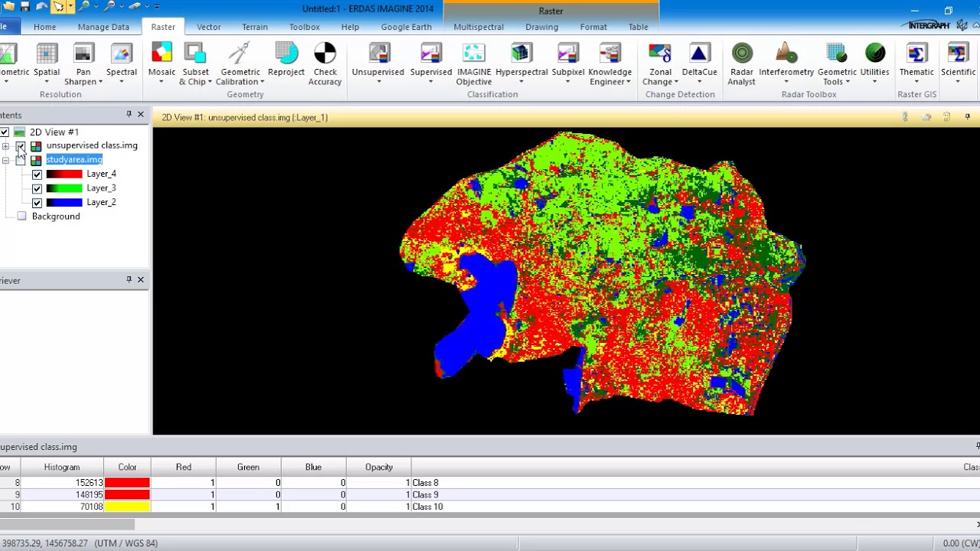Switch to the Multispectral tab
The height and width of the screenshot is (551, 980).
pyautogui.click(x=479, y=27)
